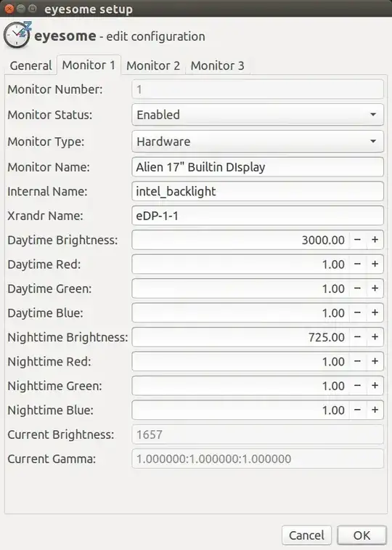Screen dimensions: 392x550
Task: Click the Monitor Name text field
Action: (x=258, y=167)
